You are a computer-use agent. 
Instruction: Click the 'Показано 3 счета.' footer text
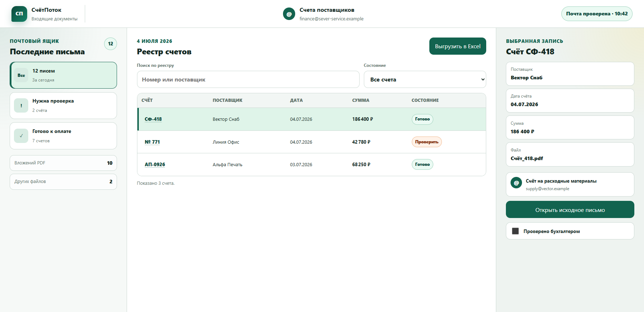tap(156, 183)
